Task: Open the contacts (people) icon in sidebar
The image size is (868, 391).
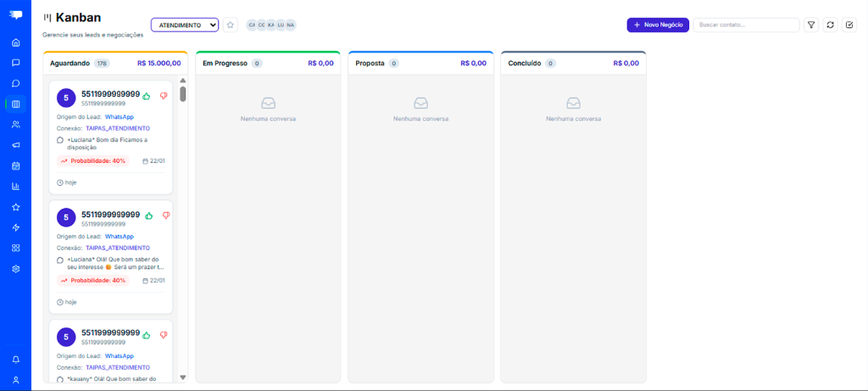Action: point(16,125)
